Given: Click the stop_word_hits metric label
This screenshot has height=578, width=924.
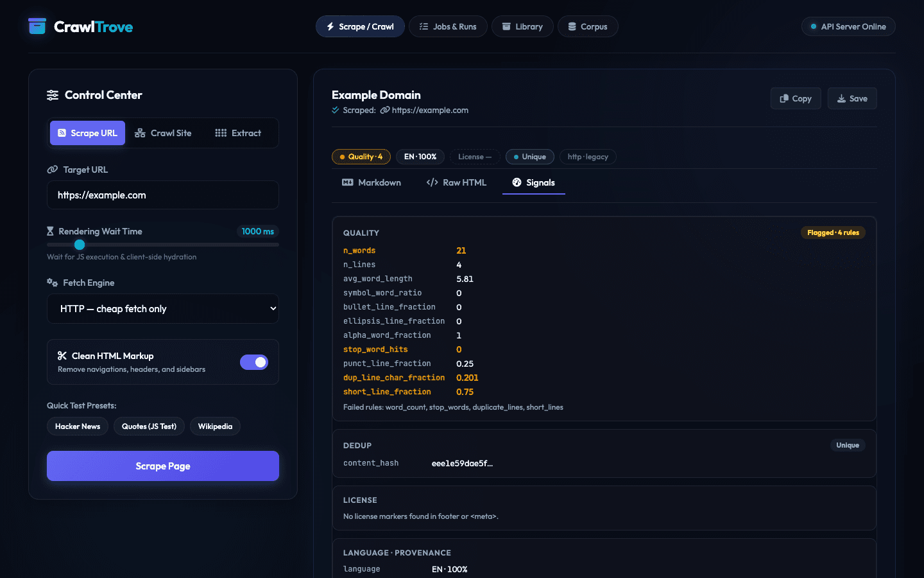Looking at the screenshot, I should point(375,349).
